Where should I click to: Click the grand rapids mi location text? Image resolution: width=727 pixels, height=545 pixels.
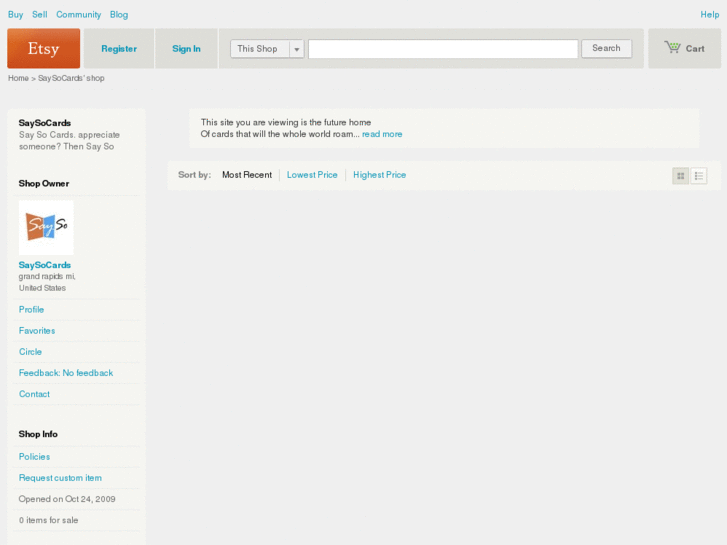pos(47,276)
